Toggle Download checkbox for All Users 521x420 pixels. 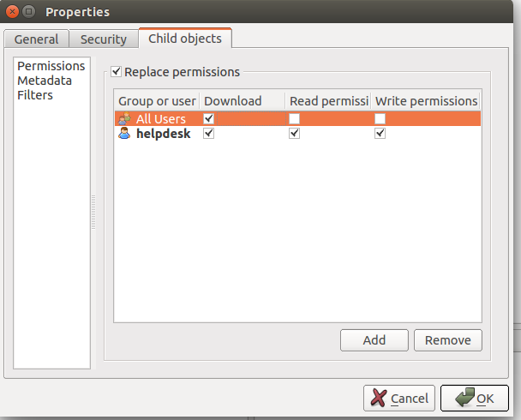209,118
